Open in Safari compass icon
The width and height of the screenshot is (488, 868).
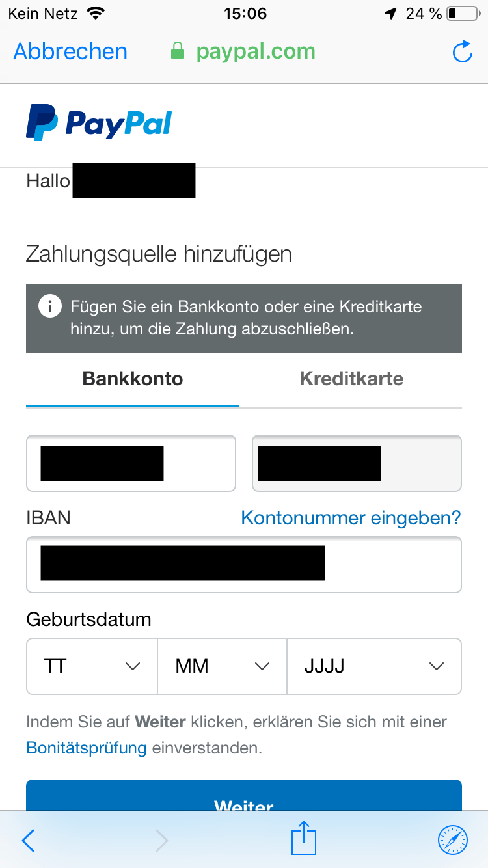click(x=453, y=839)
